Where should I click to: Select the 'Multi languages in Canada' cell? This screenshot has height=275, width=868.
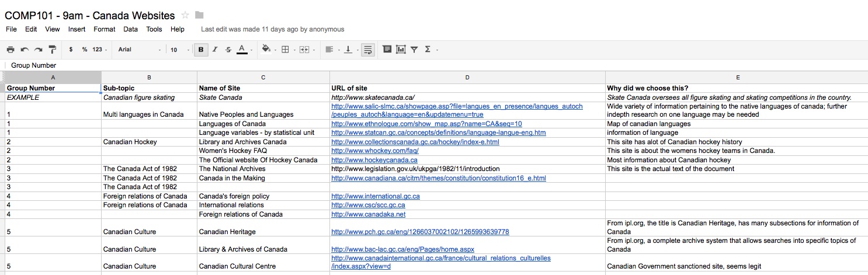coord(149,110)
